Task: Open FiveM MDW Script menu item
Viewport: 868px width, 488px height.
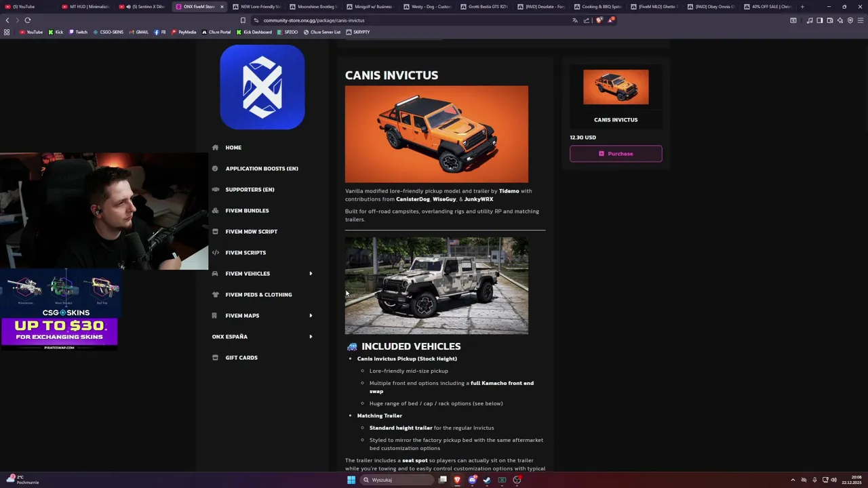Action: pos(251,231)
